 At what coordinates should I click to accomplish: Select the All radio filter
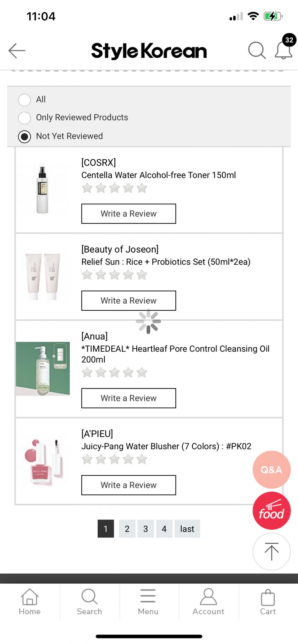pyautogui.click(x=25, y=100)
